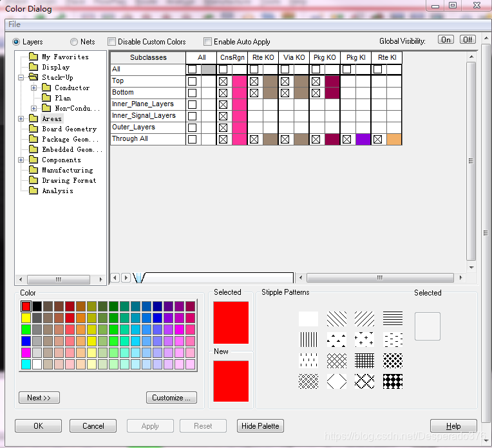Expand the Conductor tree node
This screenshot has height=448, width=492.
pyautogui.click(x=33, y=88)
